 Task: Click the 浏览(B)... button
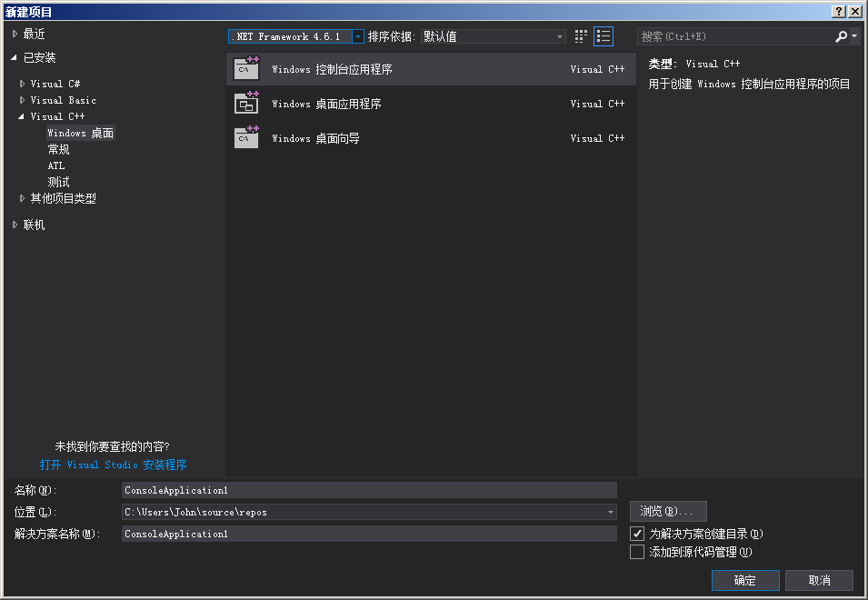668,512
